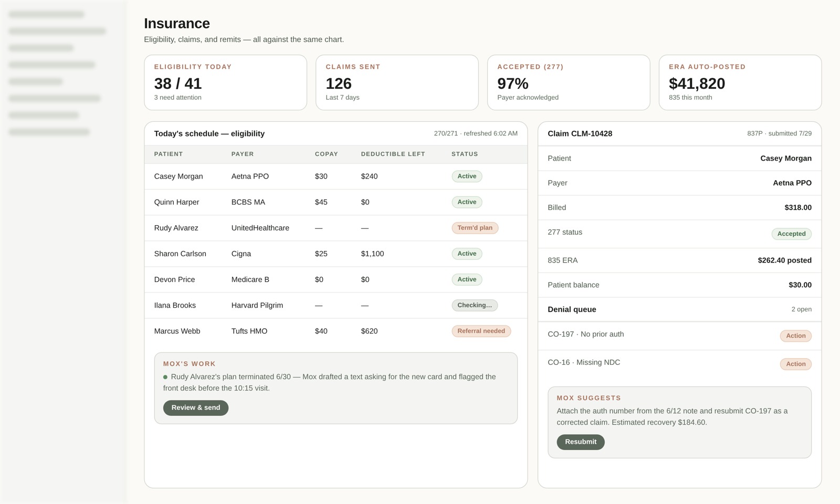Select Marcus Webb row
Screen dimensions: 840x504
(336, 331)
